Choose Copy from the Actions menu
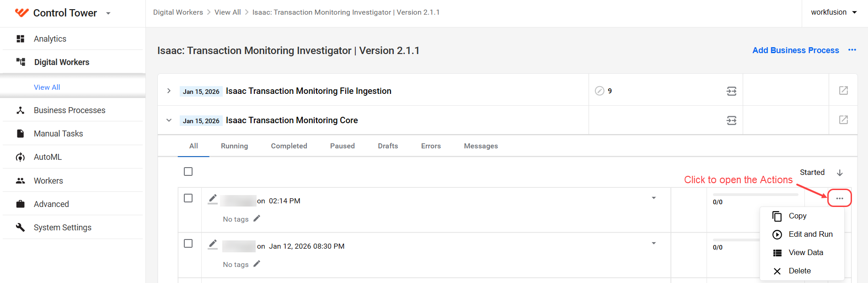The height and width of the screenshot is (283, 868). 802,216
